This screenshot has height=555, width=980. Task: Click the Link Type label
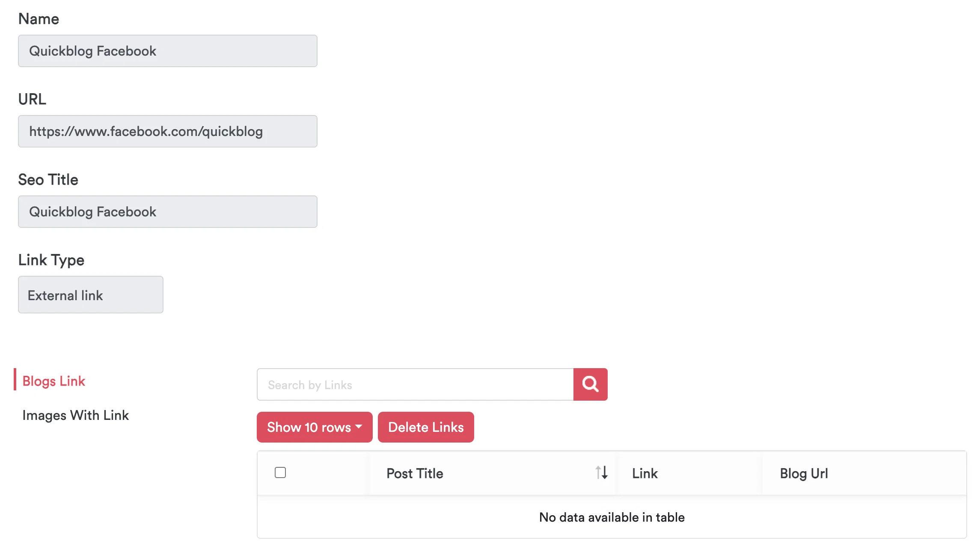pos(51,260)
